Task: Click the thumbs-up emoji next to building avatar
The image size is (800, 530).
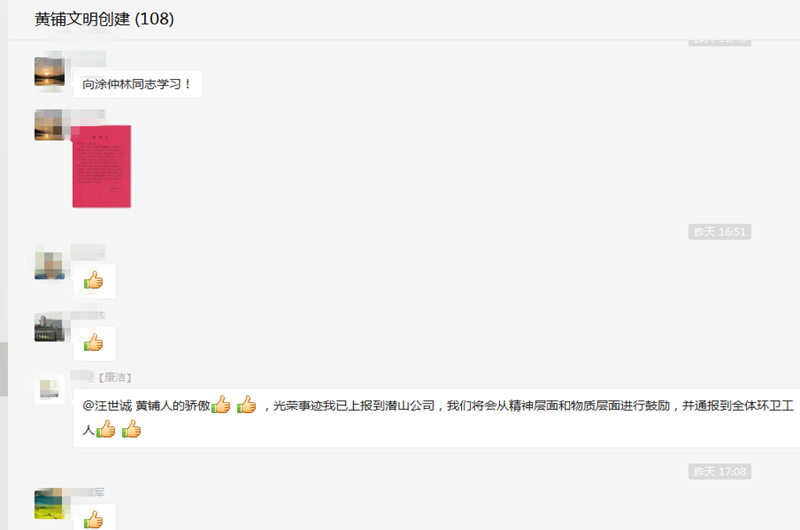Action: pyautogui.click(x=94, y=343)
